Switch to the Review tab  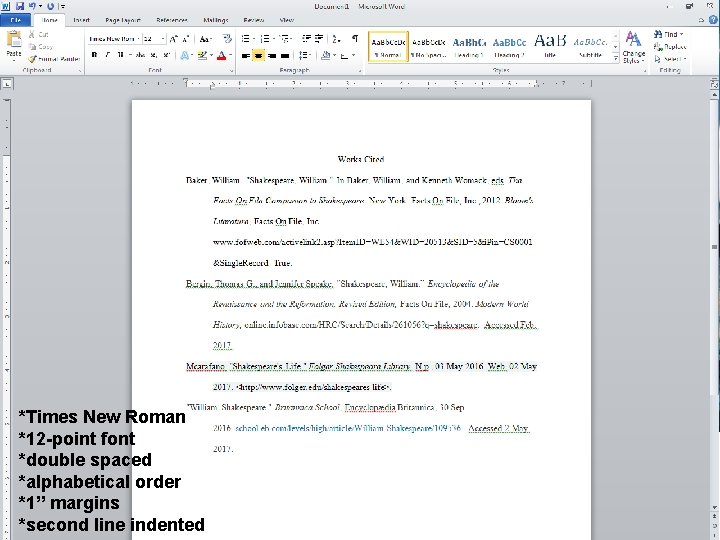(x=253, y=20)
